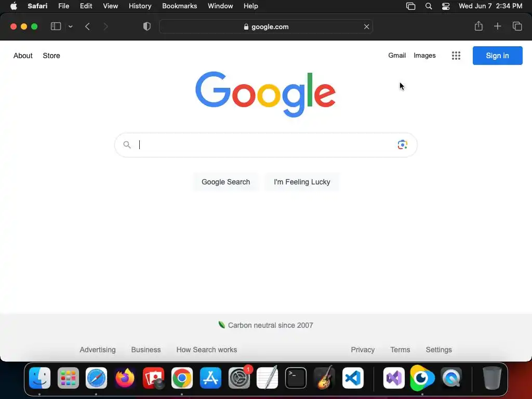Click the date and time in menu bar

490,6
